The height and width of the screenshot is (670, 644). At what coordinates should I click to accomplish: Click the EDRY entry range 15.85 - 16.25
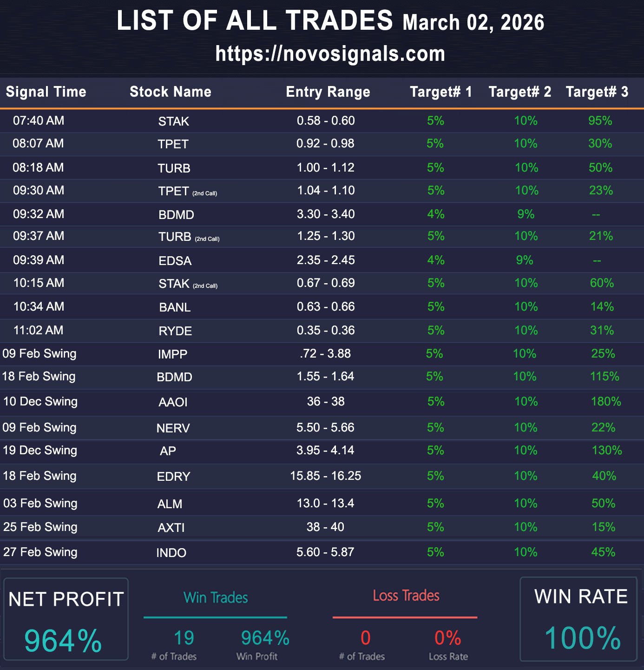pyautogui.click(x=325, y=476)
